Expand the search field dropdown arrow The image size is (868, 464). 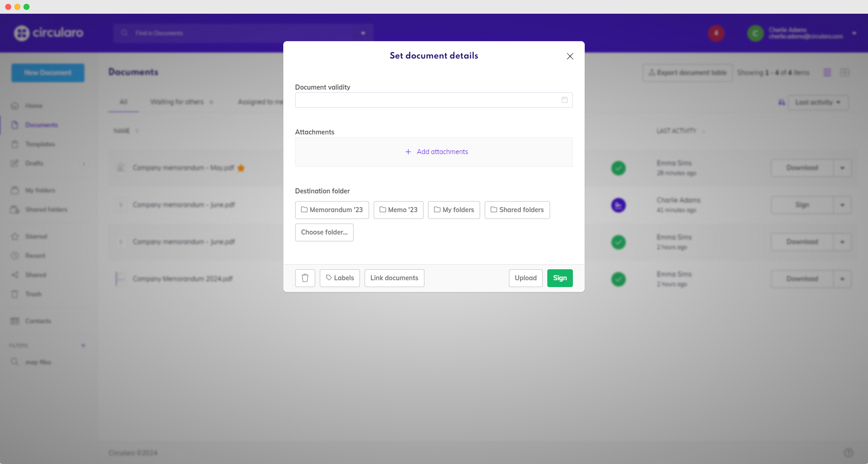[363, 33]
